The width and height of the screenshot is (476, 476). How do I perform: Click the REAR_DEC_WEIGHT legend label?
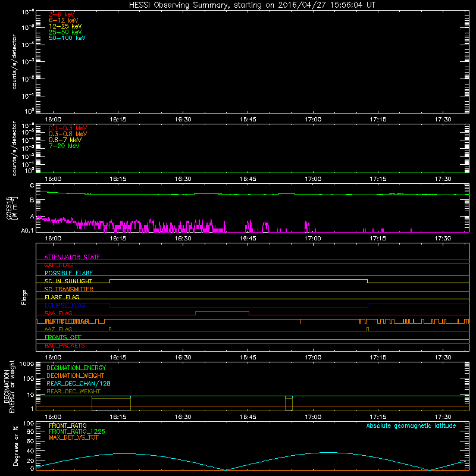click(x=73, y=392)
